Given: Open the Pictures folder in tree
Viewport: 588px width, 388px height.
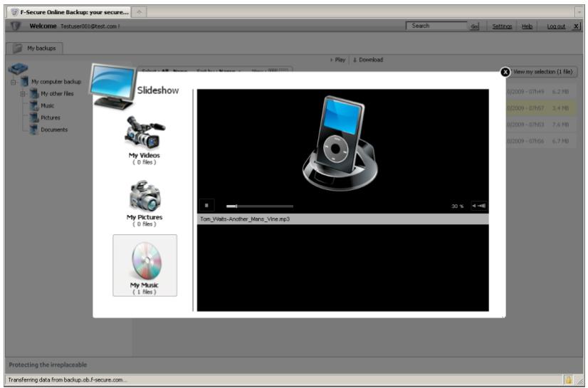Looking at the screenshot, I should [x=51, y=117].
